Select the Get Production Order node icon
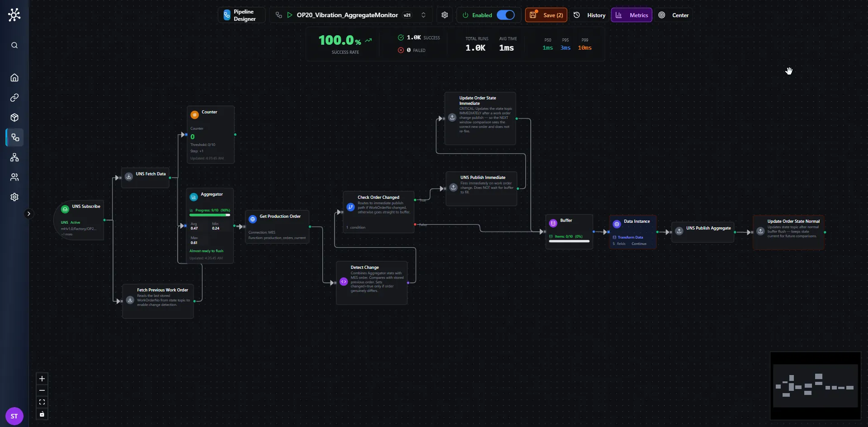868x427 pixels. pos(253,219)
